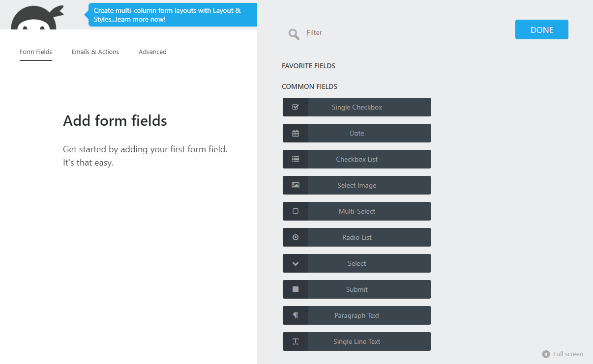
Task: Click the Full screen arrow icon
Action: 546,354
